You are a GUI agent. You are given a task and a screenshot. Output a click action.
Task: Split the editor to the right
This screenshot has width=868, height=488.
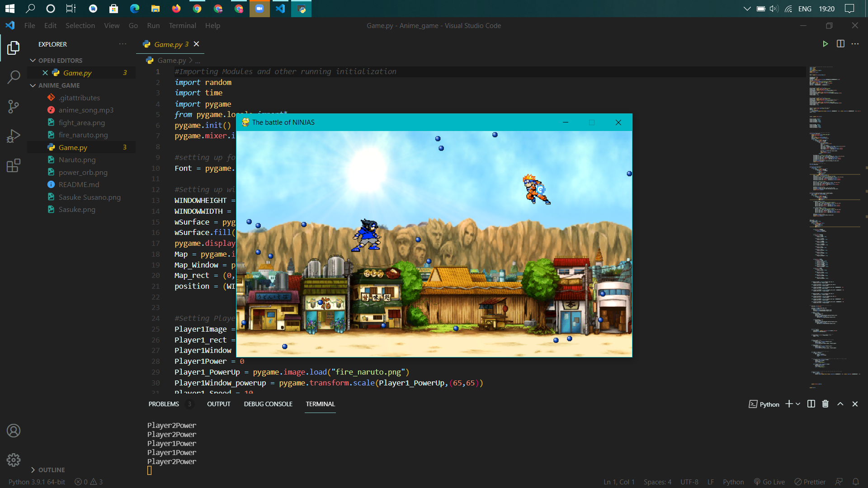(840, 44)
